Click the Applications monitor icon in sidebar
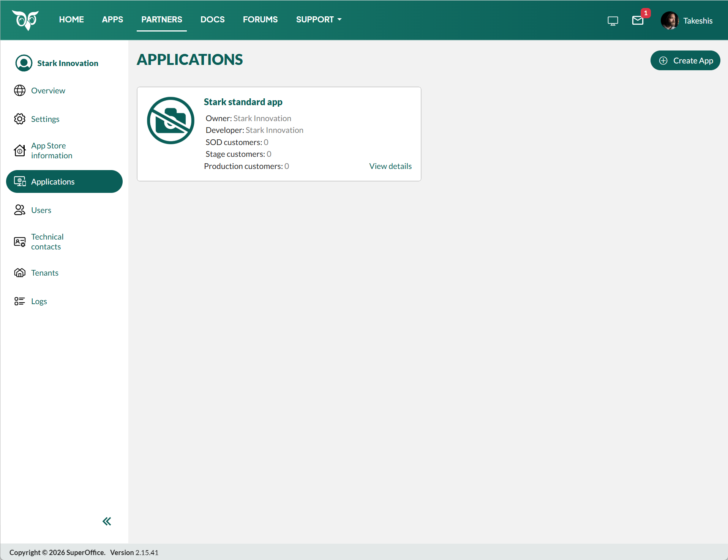This screenshot has width=728, height=560. [20, 181]
